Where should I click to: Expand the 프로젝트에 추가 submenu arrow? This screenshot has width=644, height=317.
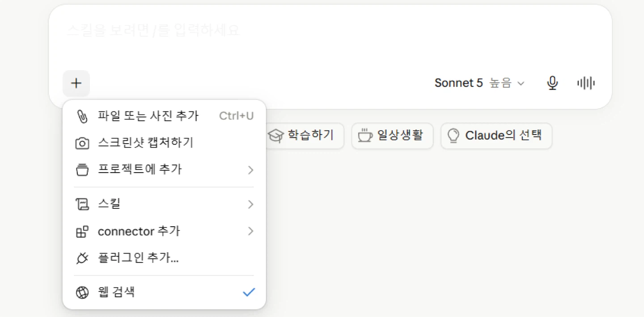coord(250,170)
